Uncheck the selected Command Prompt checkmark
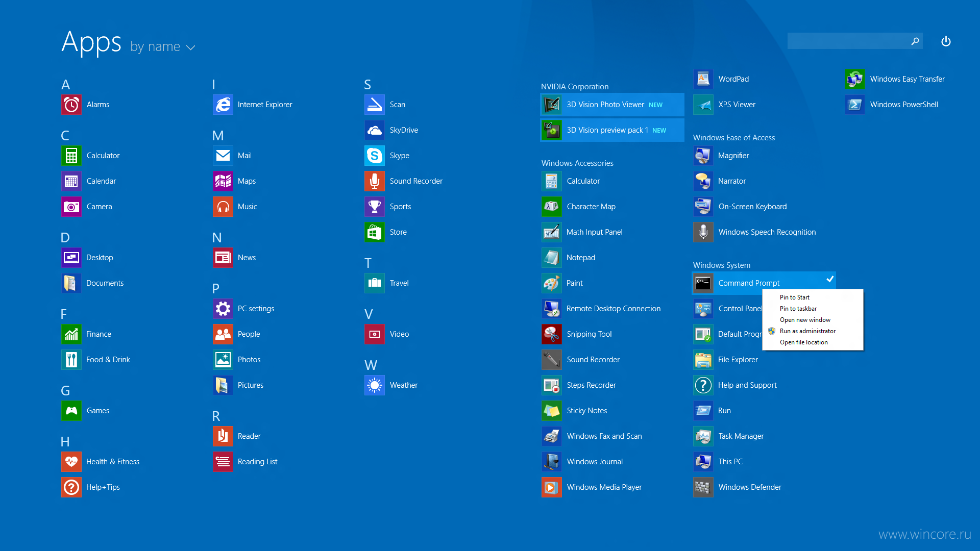 pos(830,279)
